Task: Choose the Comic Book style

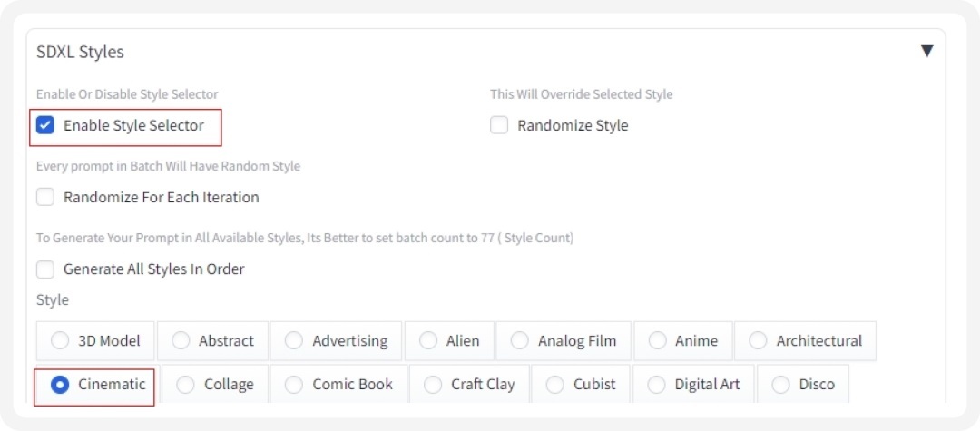Action: click(294, 385)
